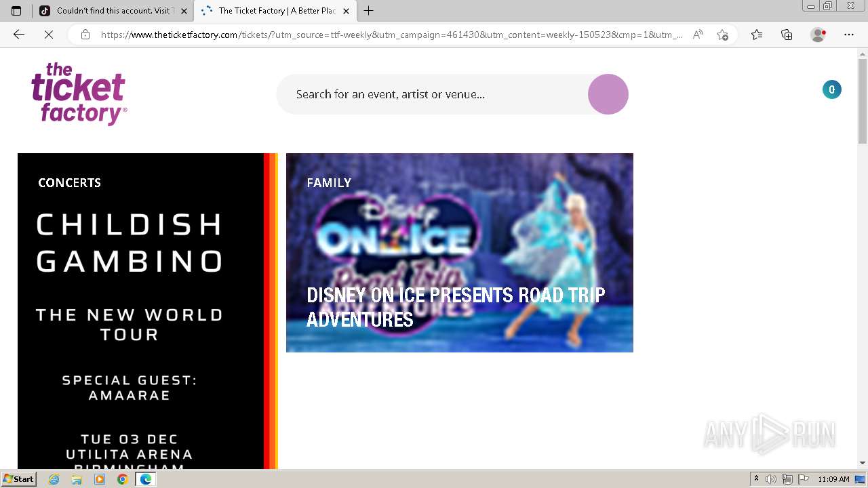
Task: Go back with the browser back arrow
Action: (x=19, y=35)
